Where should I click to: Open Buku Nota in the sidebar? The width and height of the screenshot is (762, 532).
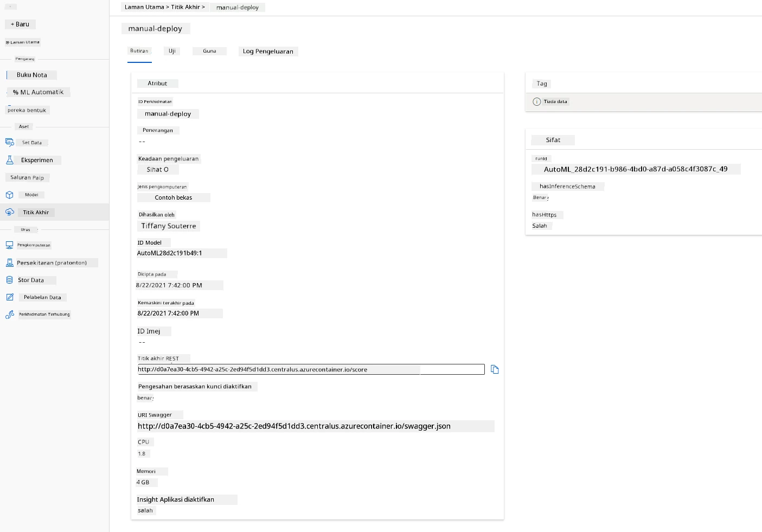click(31, 75)
